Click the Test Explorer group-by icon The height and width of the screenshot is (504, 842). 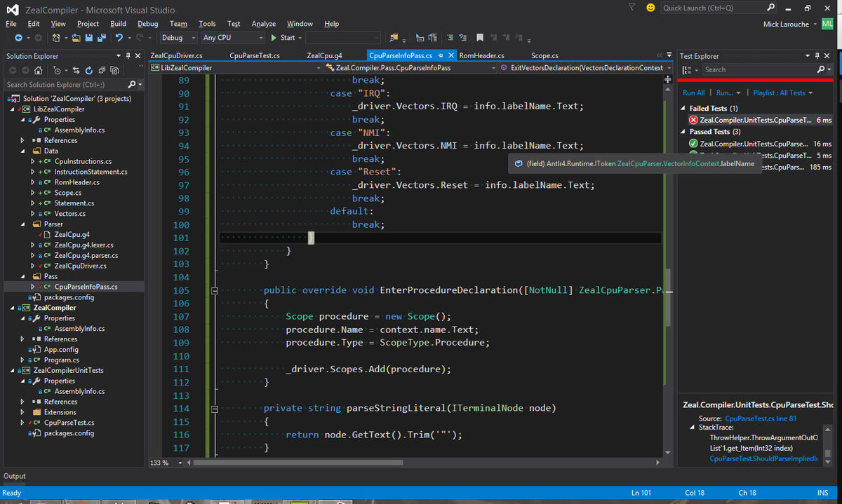688,70
